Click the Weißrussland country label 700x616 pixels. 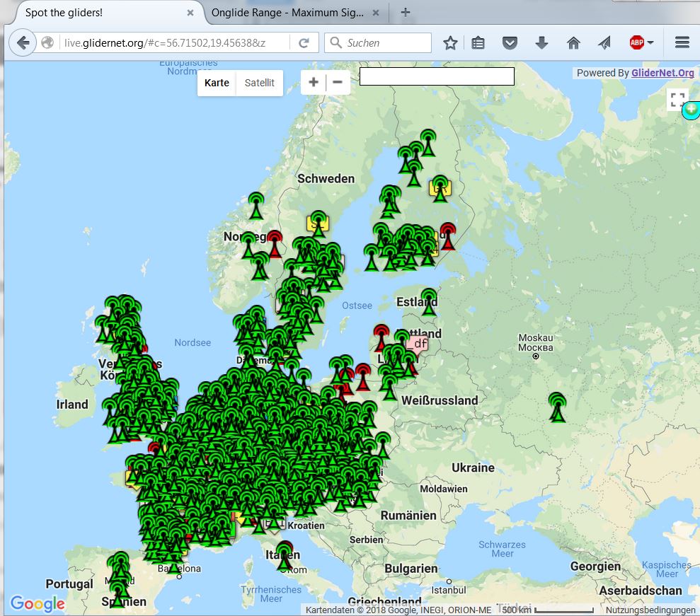tap(440, 400)
